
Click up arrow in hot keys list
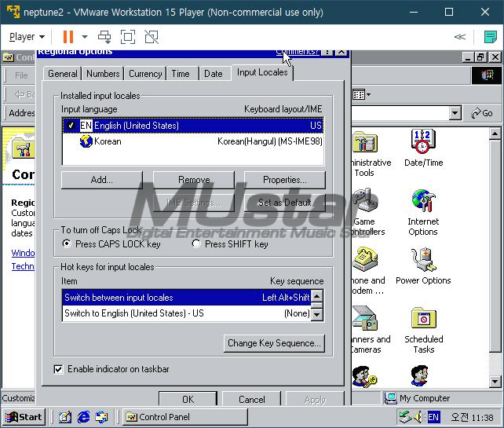pos(317,296)
